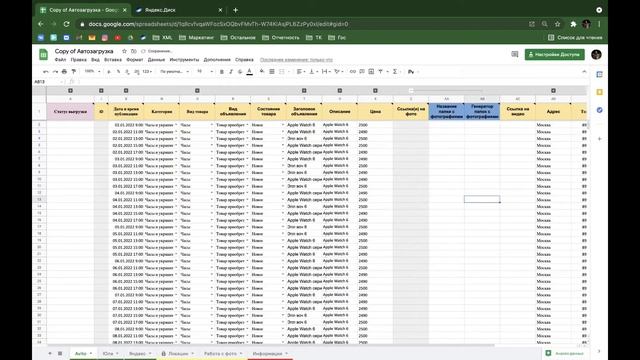The height and width of the screenshot is (360, 640).
Task: Open comment history icon
Action: coord(515,54)
